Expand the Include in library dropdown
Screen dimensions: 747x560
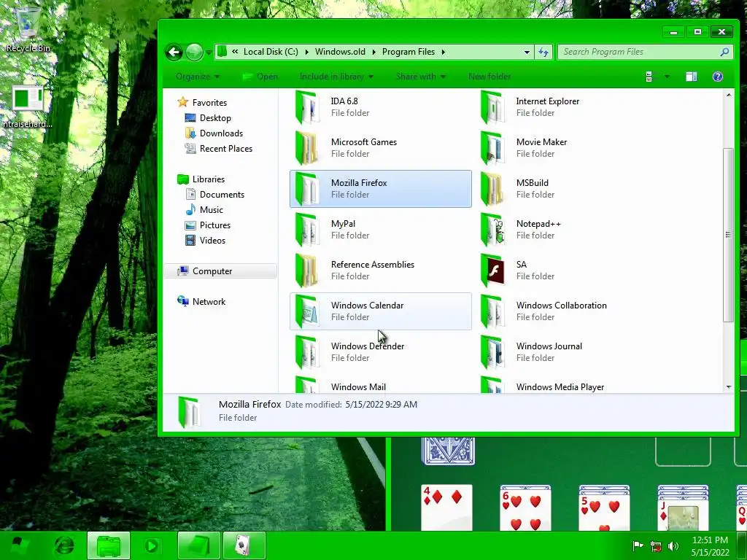tap(336, 77)
